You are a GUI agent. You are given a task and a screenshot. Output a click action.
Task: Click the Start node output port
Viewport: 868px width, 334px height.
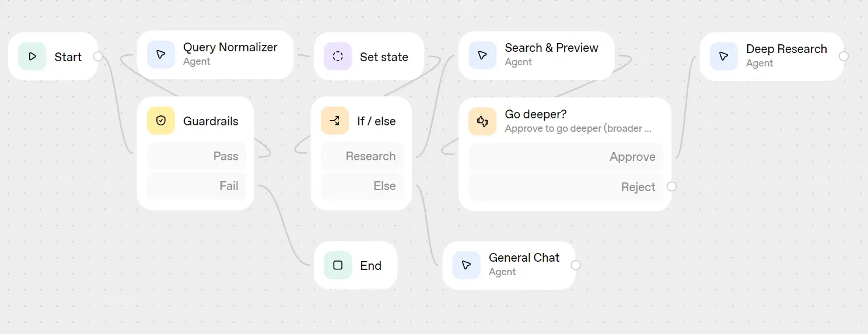pos(98,56)
